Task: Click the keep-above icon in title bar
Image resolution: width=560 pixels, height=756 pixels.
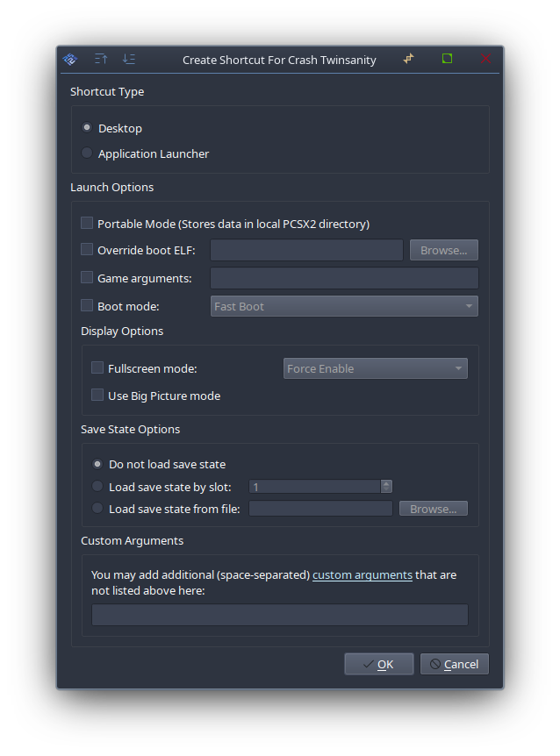Action: click(101, 60)
